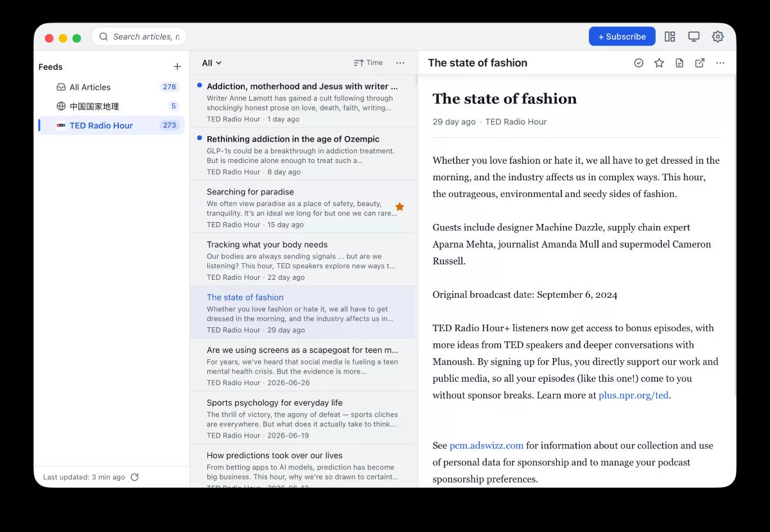Click the magnifier icon in search box
Image resolution: width=770 pixels, height=532 pixels.
point(103,37)
